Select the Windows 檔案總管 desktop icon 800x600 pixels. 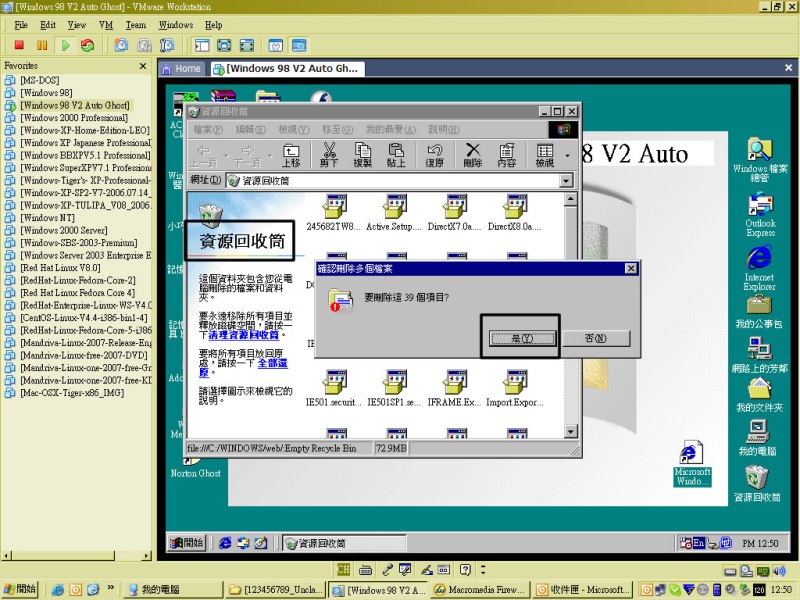tap(760, 160)
